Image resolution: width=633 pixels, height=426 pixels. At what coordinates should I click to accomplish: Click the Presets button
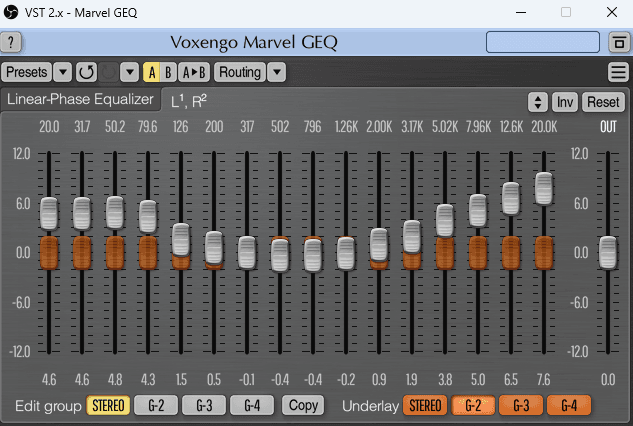click(27, 72)
